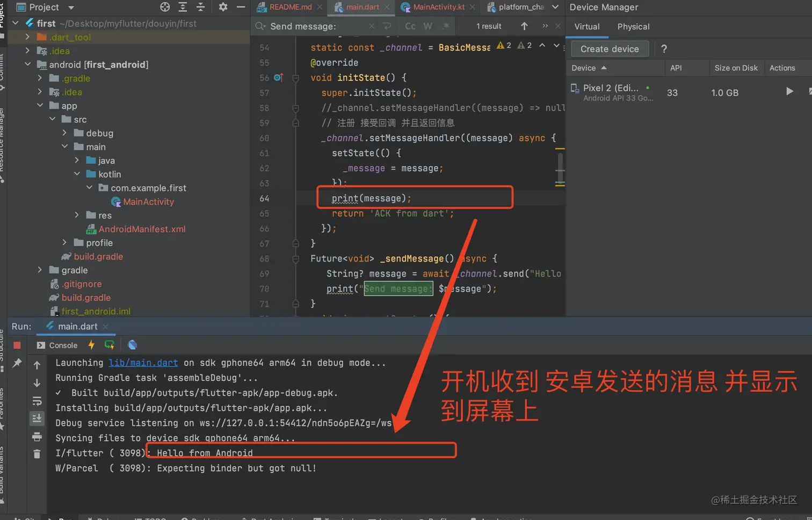This screenshot has width=812, height=520.
Task: Collapse the android [first_android] folder
Action: (27, 64)
